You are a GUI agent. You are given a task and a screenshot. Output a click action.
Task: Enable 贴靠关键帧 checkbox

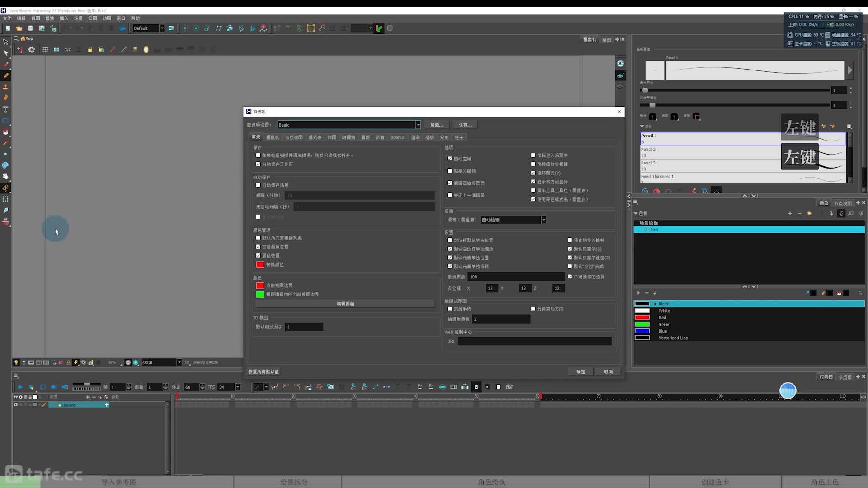click(x=449, y=171)
